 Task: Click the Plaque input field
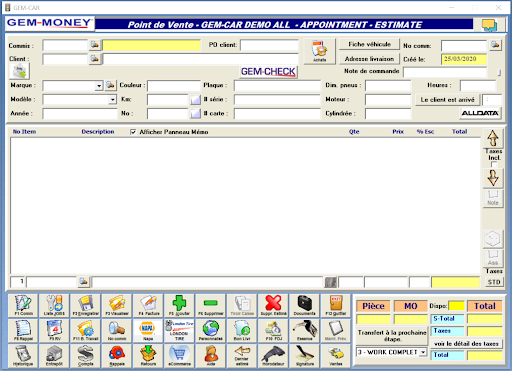(x=277, y=86)
